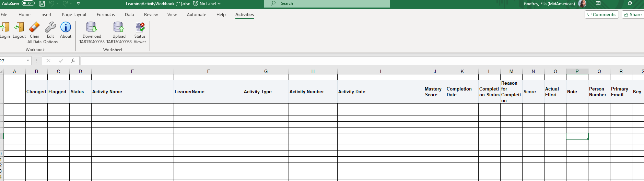
Task: Click the Person Number header cell
Action: pyautogui.click(x=599, y=92)
